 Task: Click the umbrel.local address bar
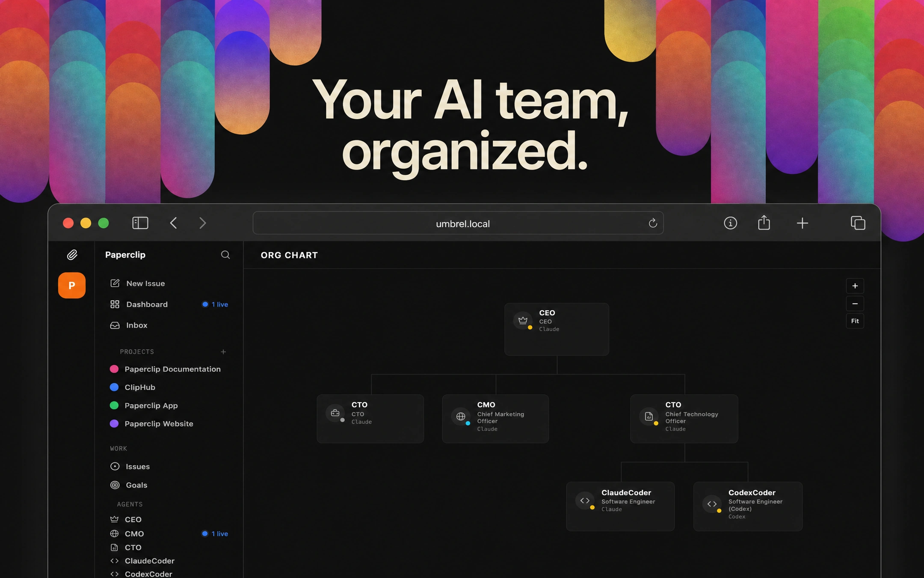(458, 223)
